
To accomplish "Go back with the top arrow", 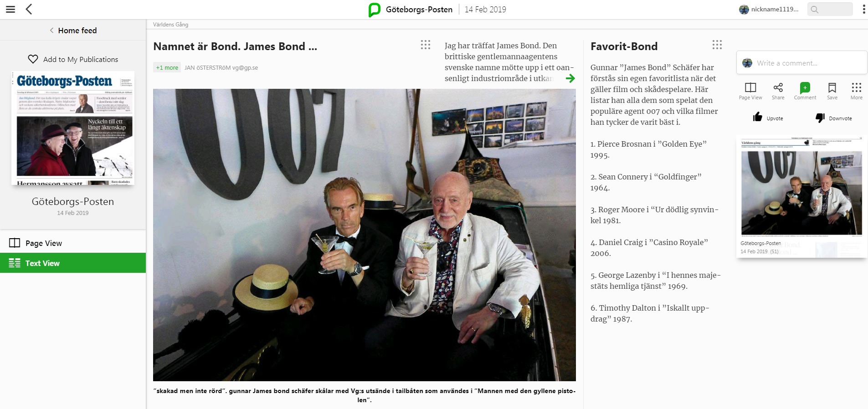I will (x=29, y=9).
